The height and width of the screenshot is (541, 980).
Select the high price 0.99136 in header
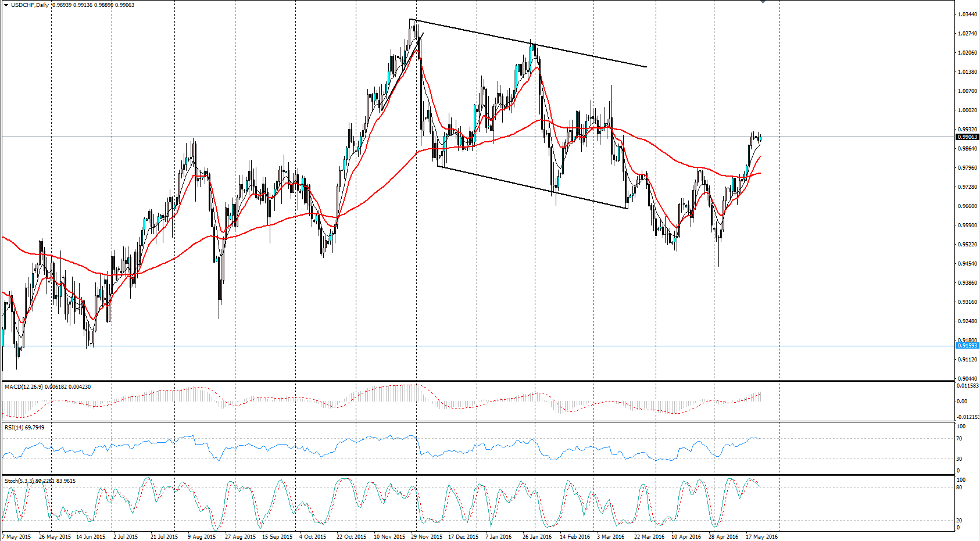tap(83, 5)
